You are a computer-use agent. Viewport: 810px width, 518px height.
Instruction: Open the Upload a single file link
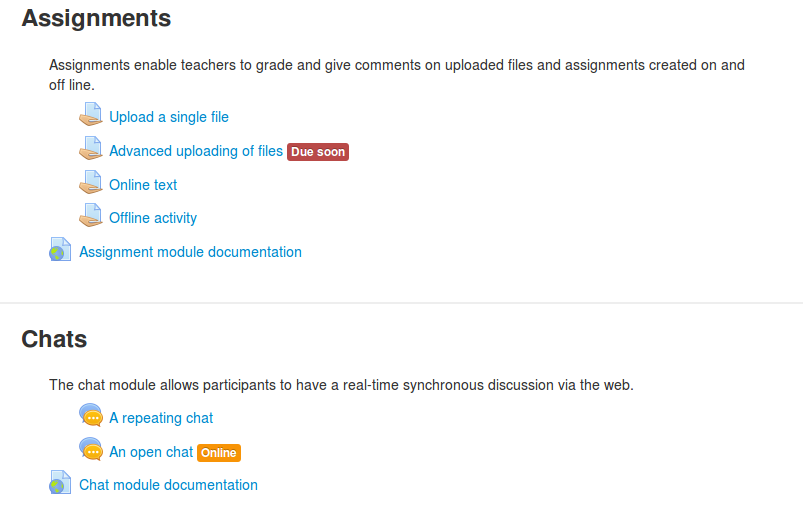click(x=169, y=117)
